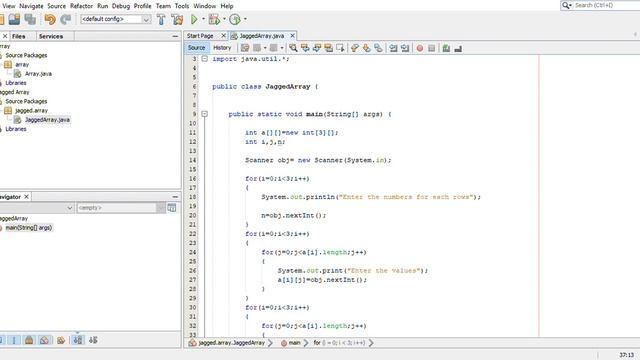
Task: Toggle highlight search in editor toolbar
Action: pyautogui.click(x=329, y=48)
